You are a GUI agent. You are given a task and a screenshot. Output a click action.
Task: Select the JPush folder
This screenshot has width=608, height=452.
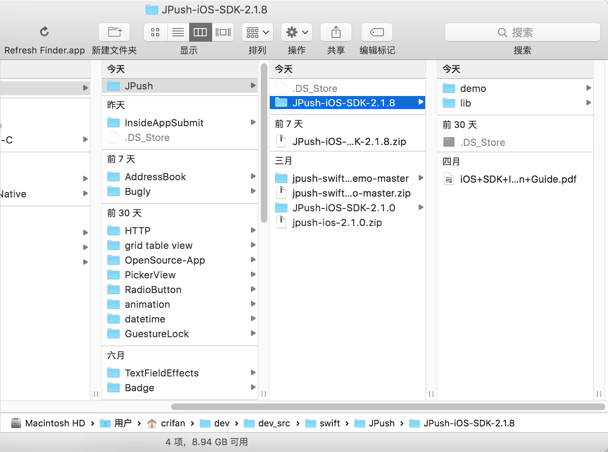click(180, 86)
